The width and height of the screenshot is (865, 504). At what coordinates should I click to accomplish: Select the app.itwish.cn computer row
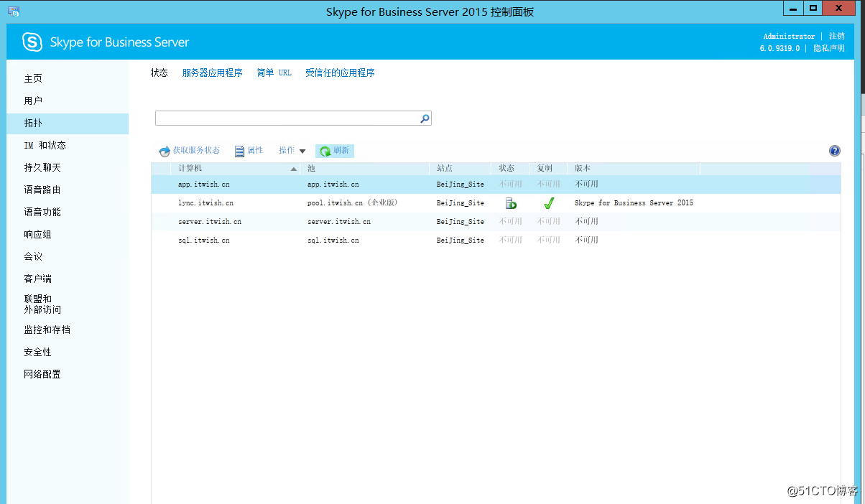(496, 185)
